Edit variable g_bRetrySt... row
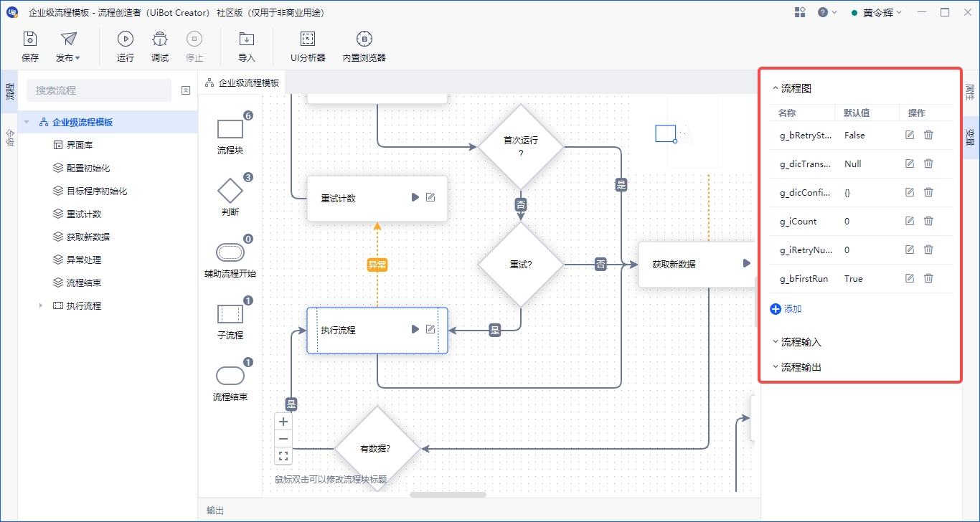Screen dimensions: 980x522 click(x=910, y=135)
